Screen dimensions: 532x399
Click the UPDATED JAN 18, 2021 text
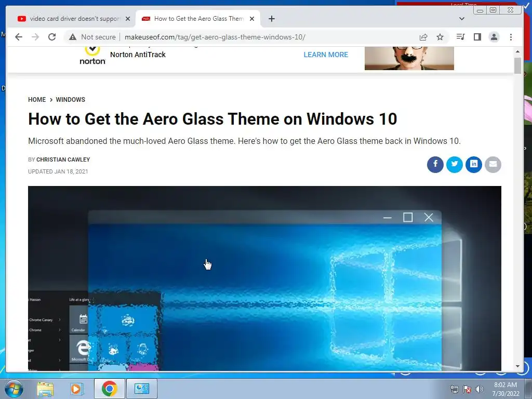click(x=58, y=171)
